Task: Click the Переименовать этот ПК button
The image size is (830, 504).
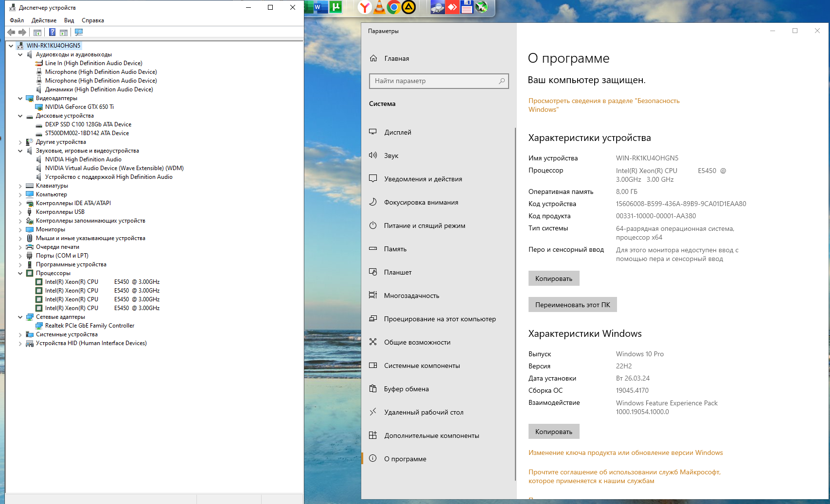Action: point(572,305)
